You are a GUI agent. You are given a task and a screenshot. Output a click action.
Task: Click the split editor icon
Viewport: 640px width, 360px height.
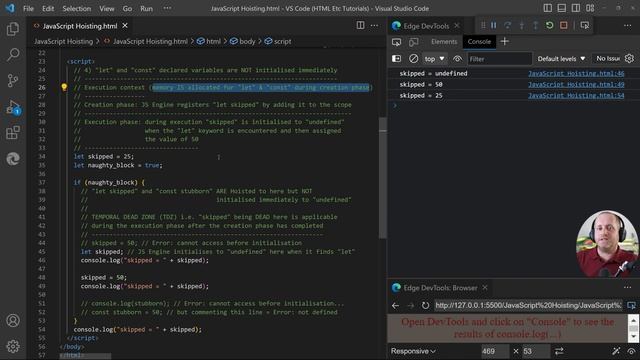pos(360,25)
